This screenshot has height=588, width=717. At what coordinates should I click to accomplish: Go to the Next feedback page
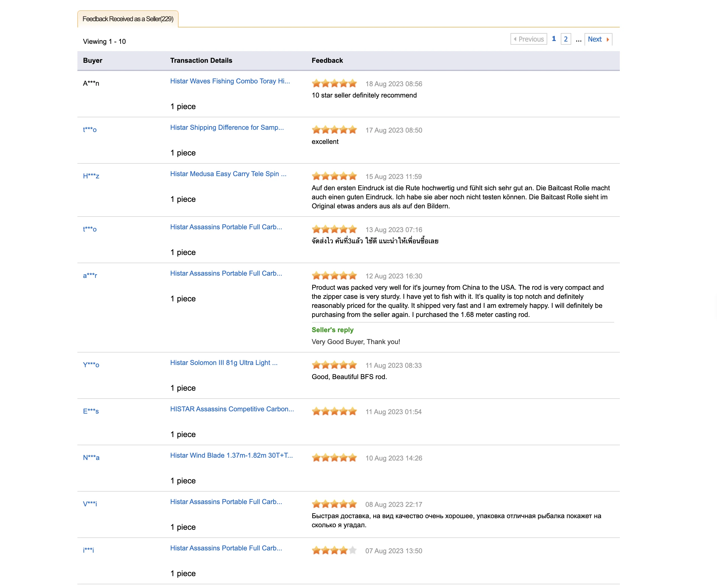click(594, 39)
